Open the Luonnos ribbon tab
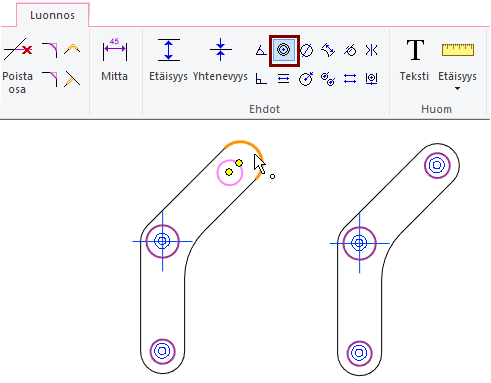The height and width of the screenshot is (383, 491). point(52,15)
